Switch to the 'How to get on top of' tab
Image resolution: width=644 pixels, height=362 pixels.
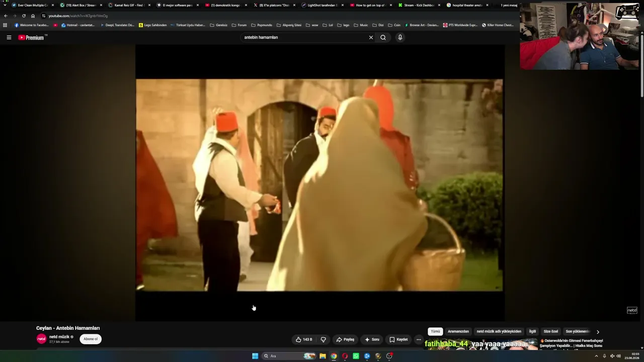[370, 5]
